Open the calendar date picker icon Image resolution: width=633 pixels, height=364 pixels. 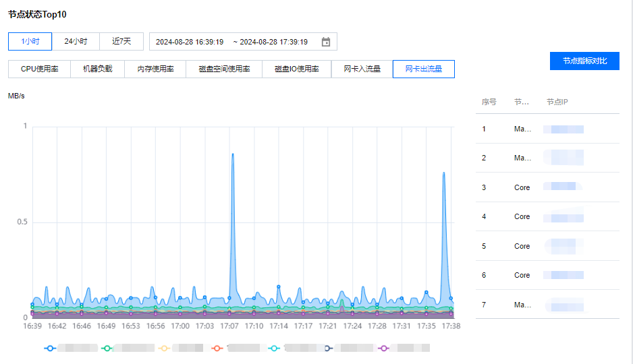(x=326, y=42)
